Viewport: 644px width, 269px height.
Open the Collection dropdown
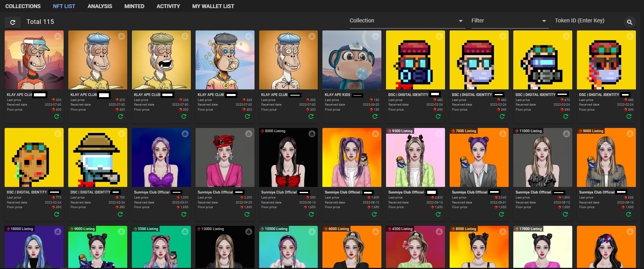[x=406, y=21]
